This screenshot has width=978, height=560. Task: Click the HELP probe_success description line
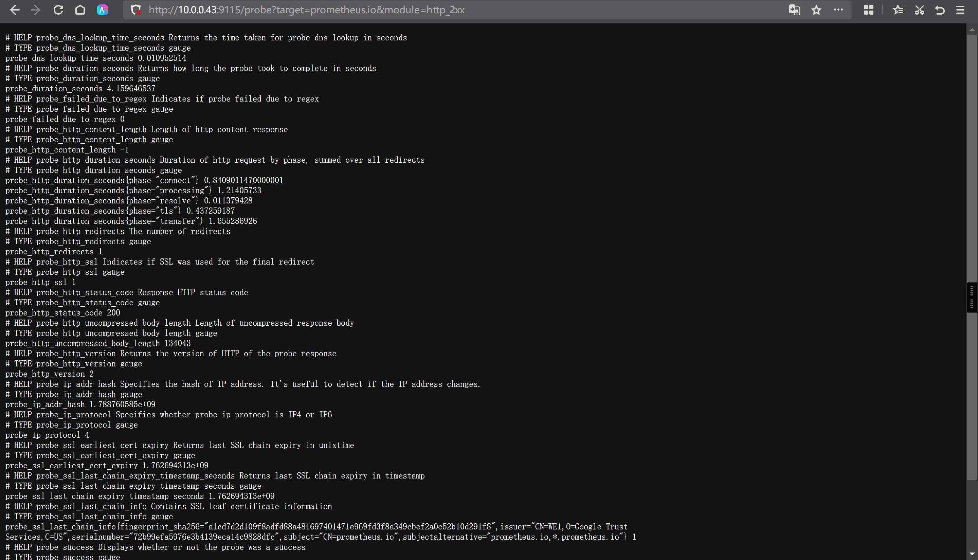point(156,547)
